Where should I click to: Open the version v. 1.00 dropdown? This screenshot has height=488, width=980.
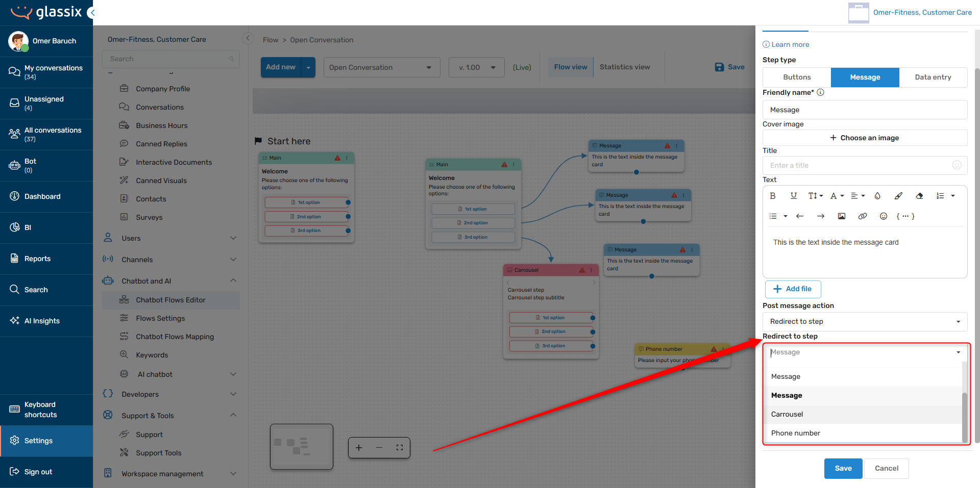[477, 67]
